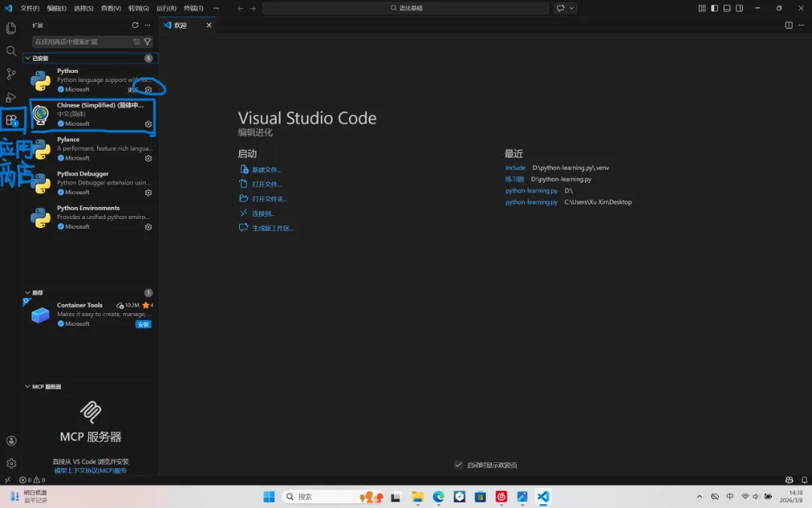
Task: Select the Pylance extension entry
Action: pyautogui.click(x=91, y=149)
